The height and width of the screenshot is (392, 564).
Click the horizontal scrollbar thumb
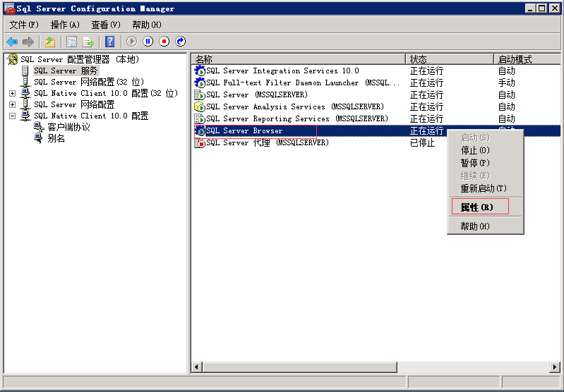point(299,367)
